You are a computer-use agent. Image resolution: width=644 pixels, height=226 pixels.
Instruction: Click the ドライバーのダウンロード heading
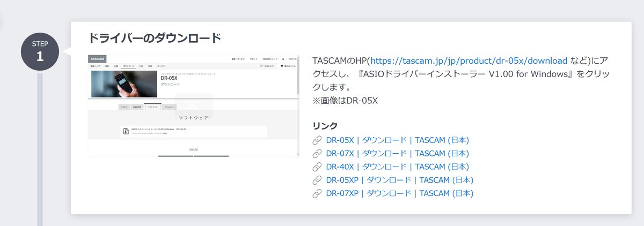155,38
